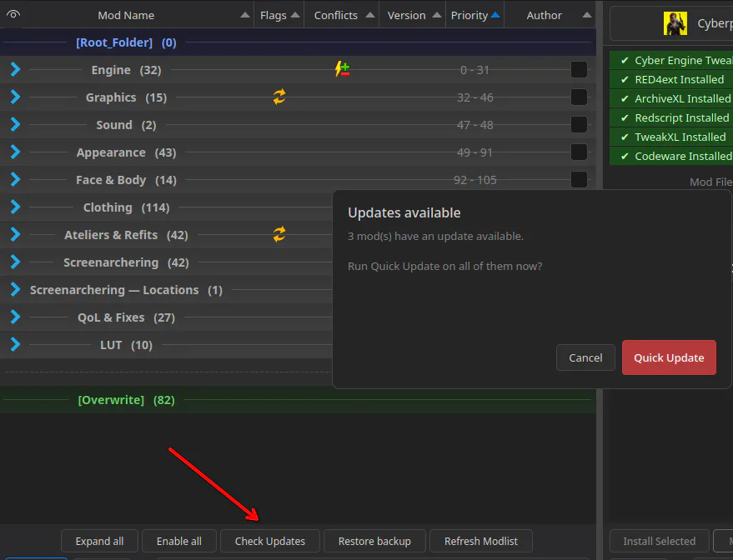Expand the Appearance mod group
The image size is (733, 560).
pos(15,152)
